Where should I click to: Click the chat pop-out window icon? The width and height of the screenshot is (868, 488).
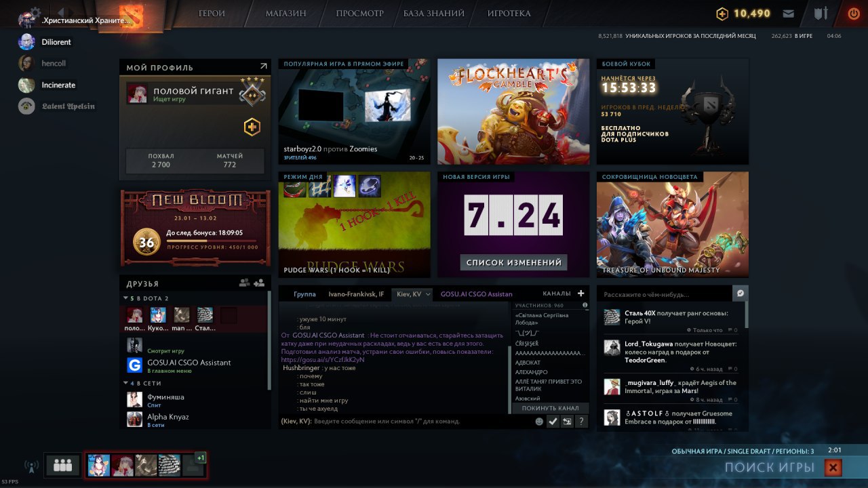pos(567,422)
